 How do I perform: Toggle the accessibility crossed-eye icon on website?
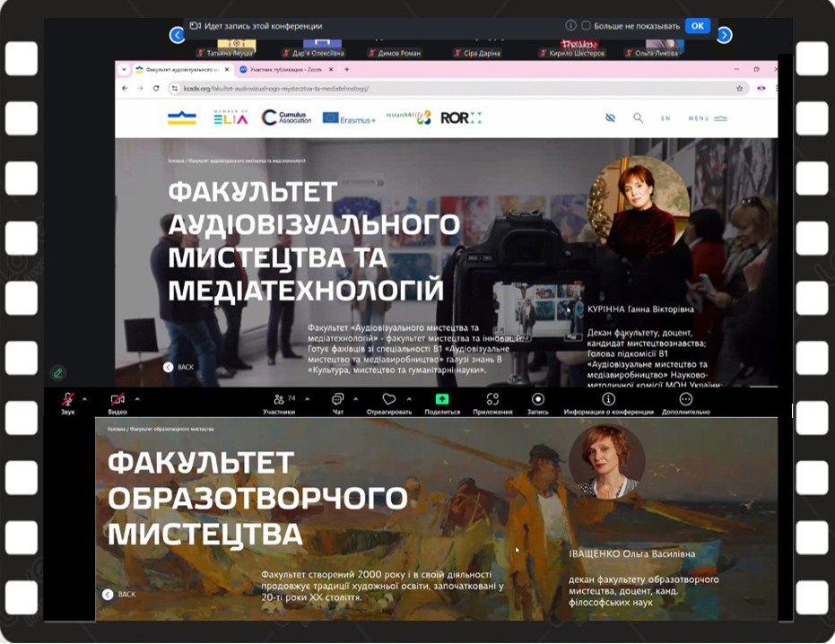[610, 117]
